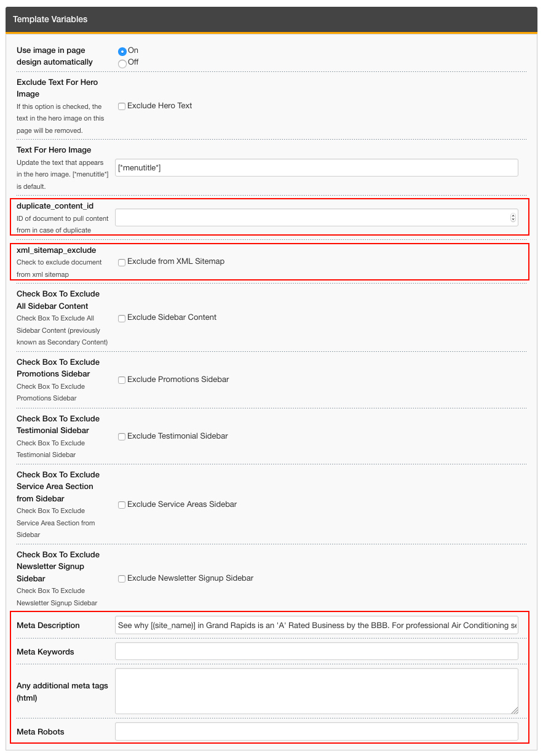The width and height of the screenshot is (543, 756).
Task: Toggle the Exclude Testimonial Sidebar checkbox
Action: 122,437
